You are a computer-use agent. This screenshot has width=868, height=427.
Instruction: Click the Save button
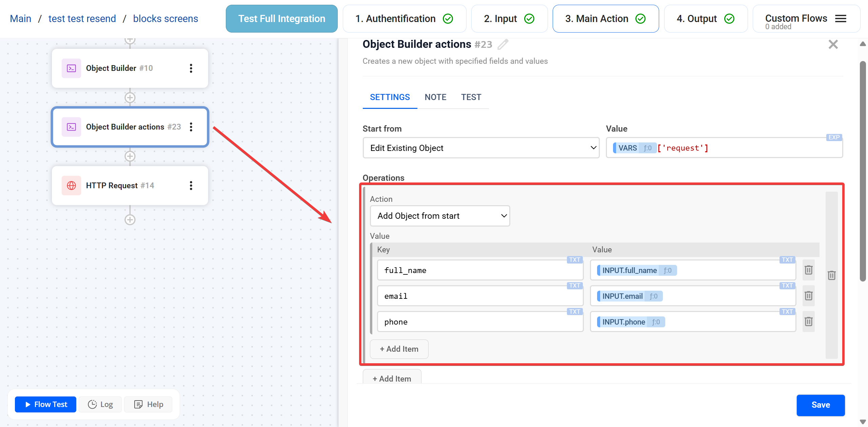pyautogui.click(x=820, y=405)
